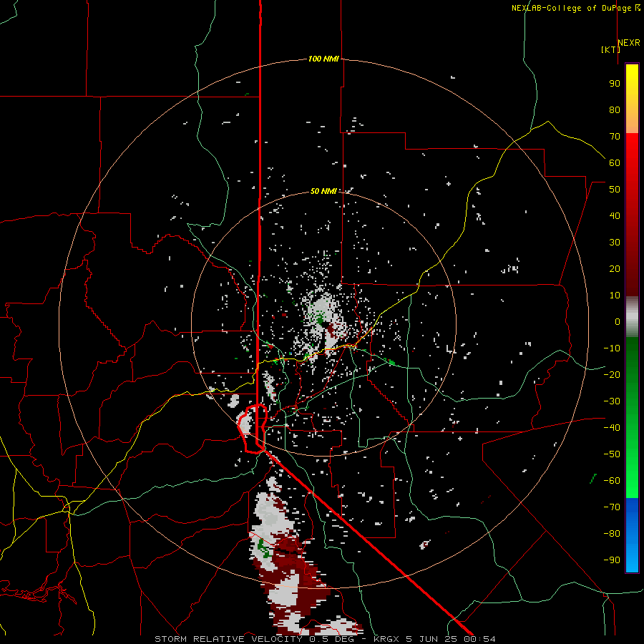Image resolution: width=644 pixels, height=644 pixels.
Task: Click the 70 value on velocity scale
Action: 615,137
